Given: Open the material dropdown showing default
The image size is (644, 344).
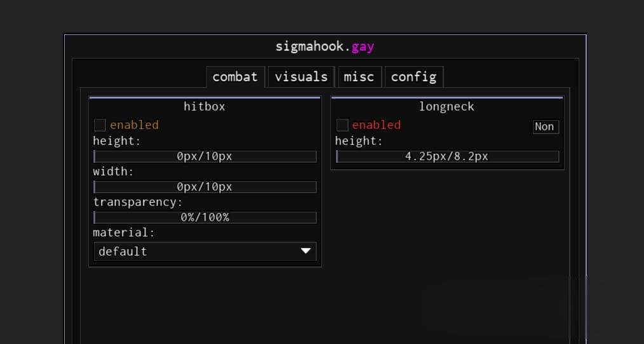Looking at the screenshot, I should 197,251.
